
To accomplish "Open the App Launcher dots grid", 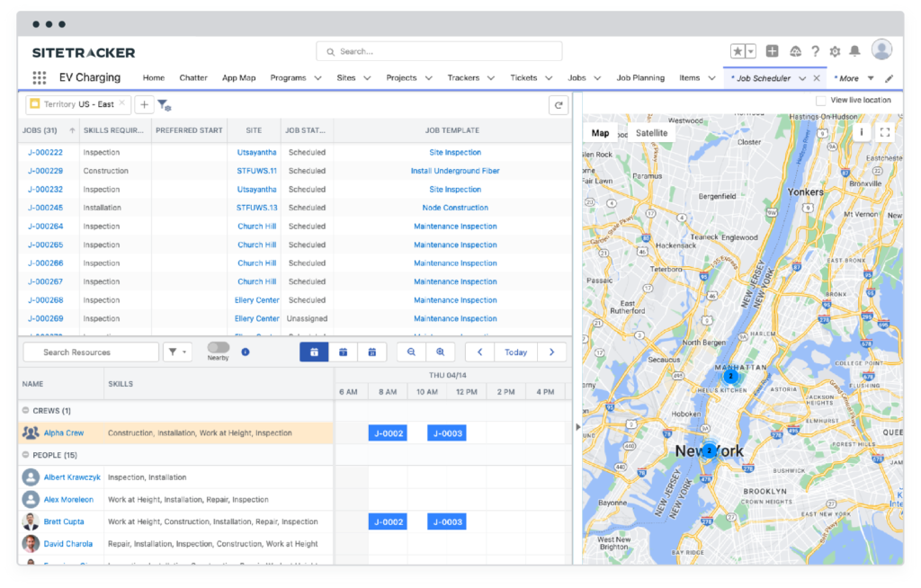I will point(40,77).
